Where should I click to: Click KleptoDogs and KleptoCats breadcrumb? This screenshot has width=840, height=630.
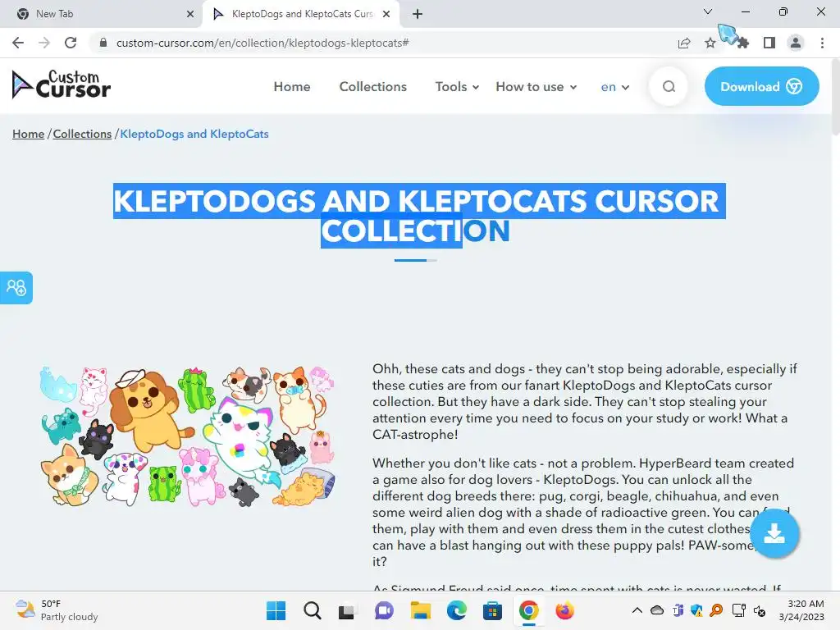(194, 134)
